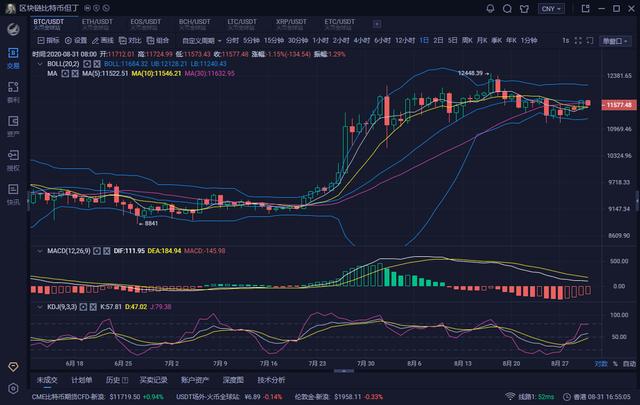Toggle 对数 logarithmic scale
This screenshot has width=640, height=405.
point(601,363)
